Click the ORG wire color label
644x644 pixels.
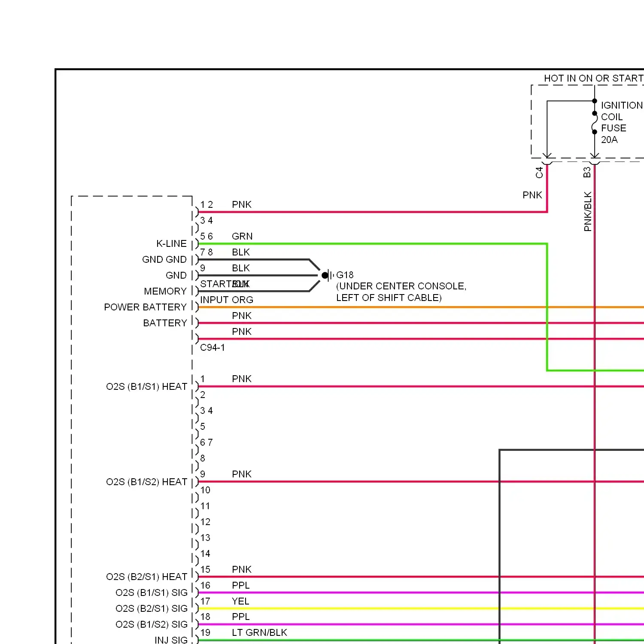pos(243,300)
